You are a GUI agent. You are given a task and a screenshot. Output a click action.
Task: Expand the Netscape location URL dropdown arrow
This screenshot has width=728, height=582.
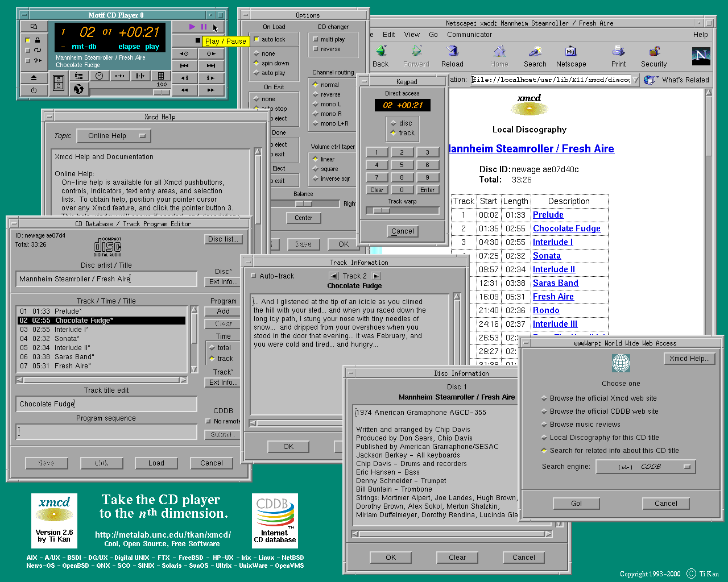point(635,80)
